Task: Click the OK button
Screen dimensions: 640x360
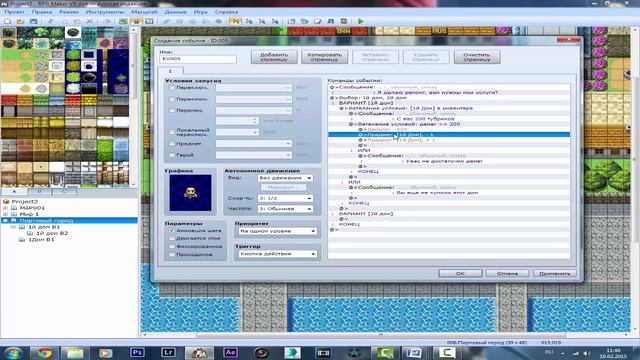Action: 460,273
